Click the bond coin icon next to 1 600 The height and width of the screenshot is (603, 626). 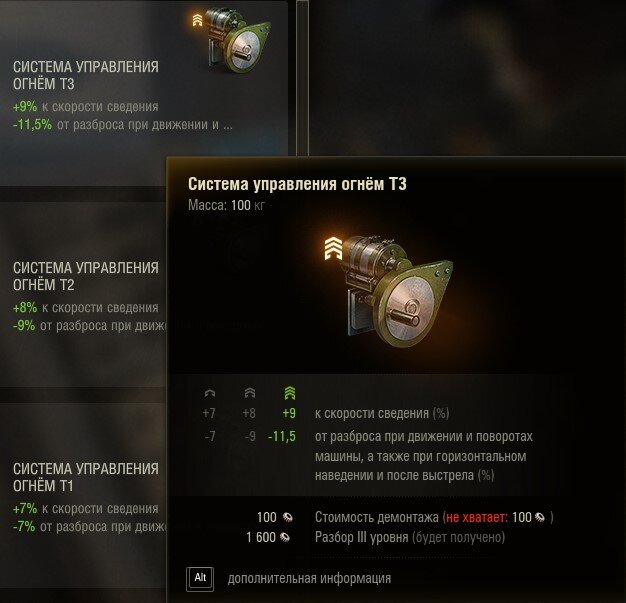point(285,537)
